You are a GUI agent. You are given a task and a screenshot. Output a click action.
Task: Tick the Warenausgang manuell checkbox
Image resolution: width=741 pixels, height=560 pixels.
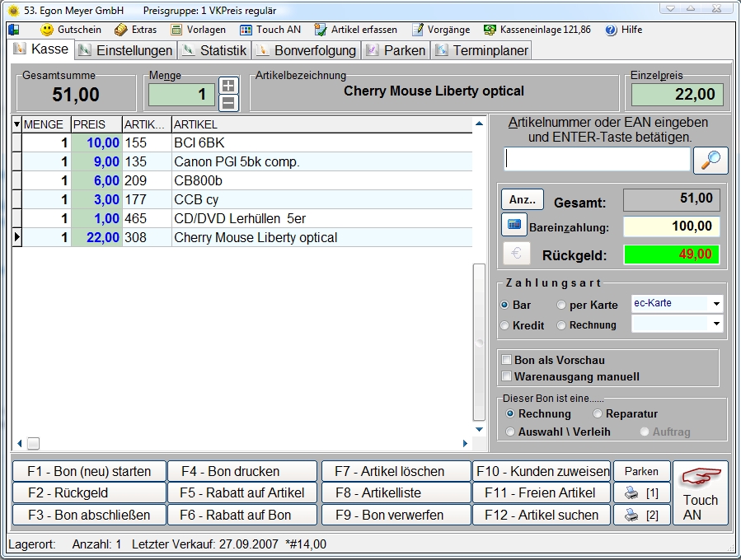click(506, 377)
